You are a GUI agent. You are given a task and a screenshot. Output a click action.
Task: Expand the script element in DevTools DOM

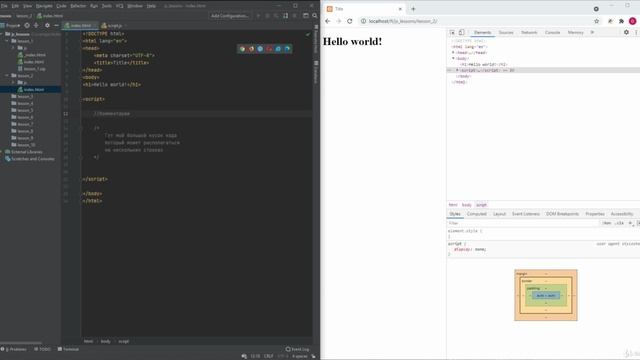[457, 70]
